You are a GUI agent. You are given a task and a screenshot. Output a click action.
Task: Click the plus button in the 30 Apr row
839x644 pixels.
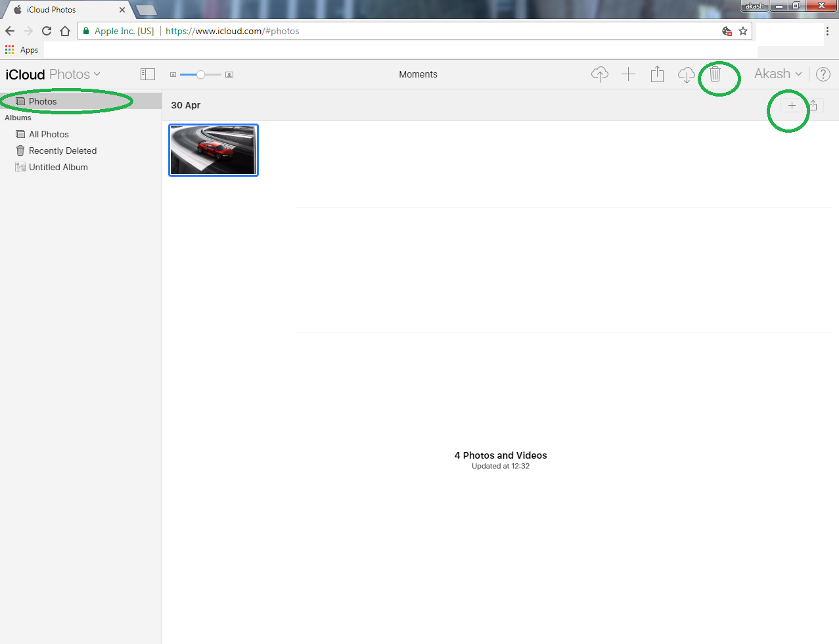click(792, 105)
